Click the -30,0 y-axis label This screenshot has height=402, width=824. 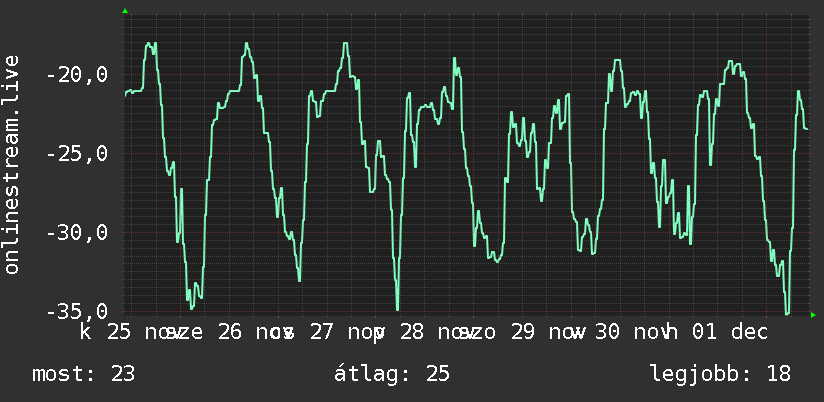[77, 233]
